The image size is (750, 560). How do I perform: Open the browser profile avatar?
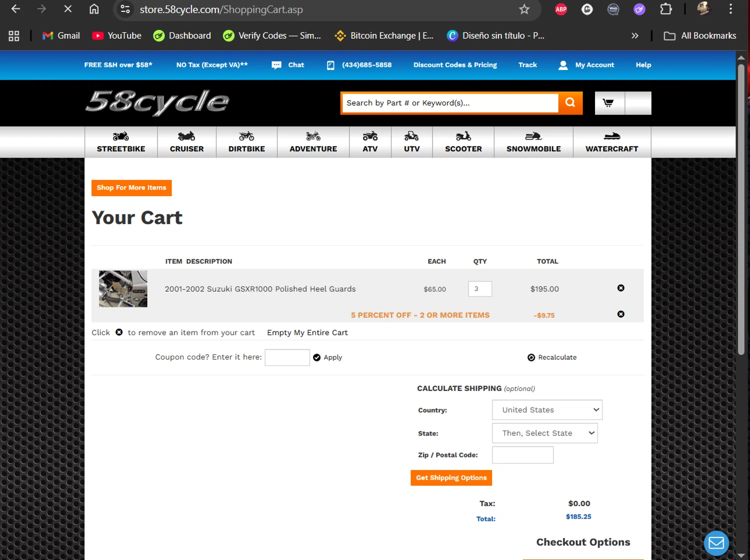[703, 9]
